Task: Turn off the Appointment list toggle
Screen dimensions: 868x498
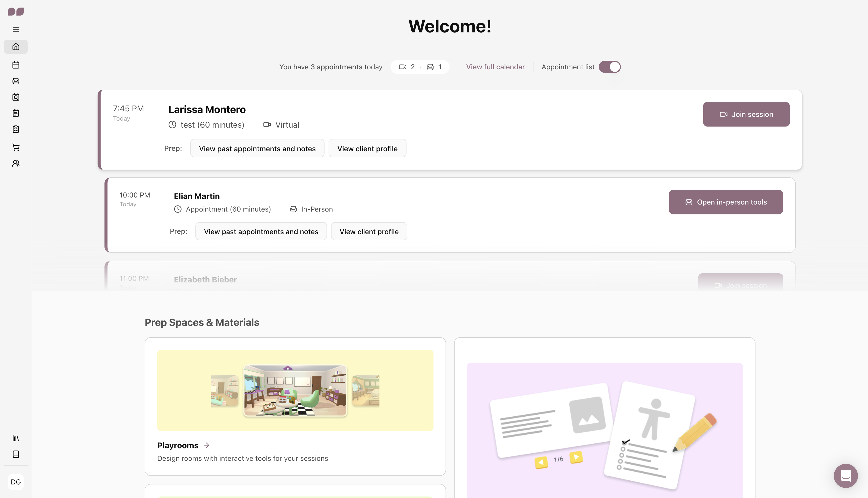Action: click(610, 67)
